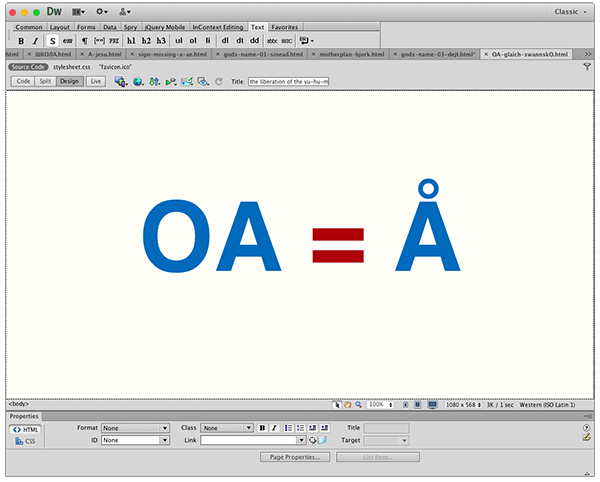Open sign-missing-a-ae.html document tab
The width and height of the screenshot is (600, 482).
click(169, 54)
